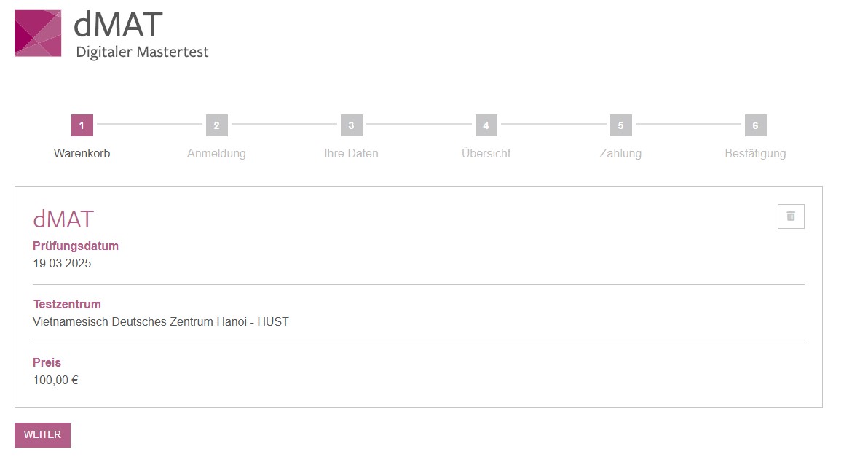Select step 1 number box

(82, 125)
